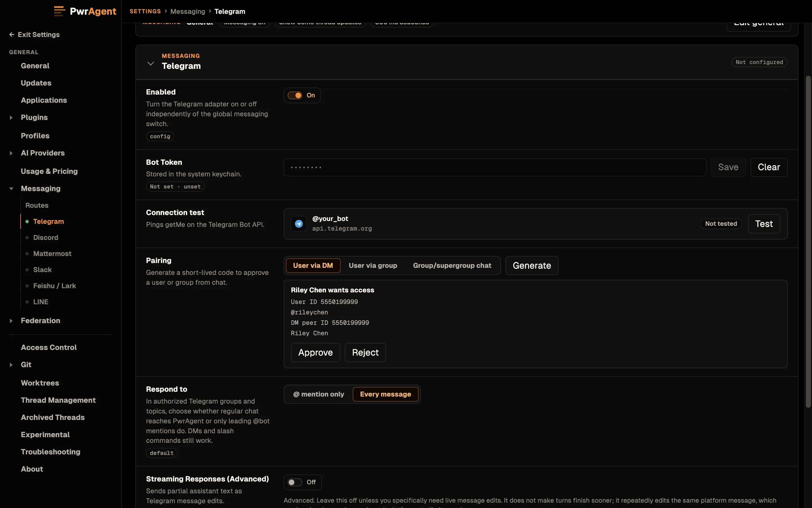The height and width of the screenshot is (508, 812).
Task: Open the Updates settings page
Action: 36,83
